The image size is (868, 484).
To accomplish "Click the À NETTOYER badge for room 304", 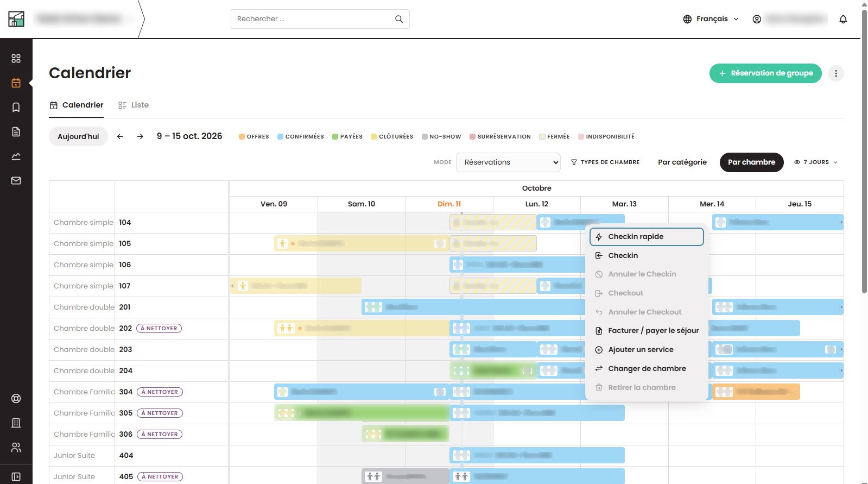I will (160, 392).
